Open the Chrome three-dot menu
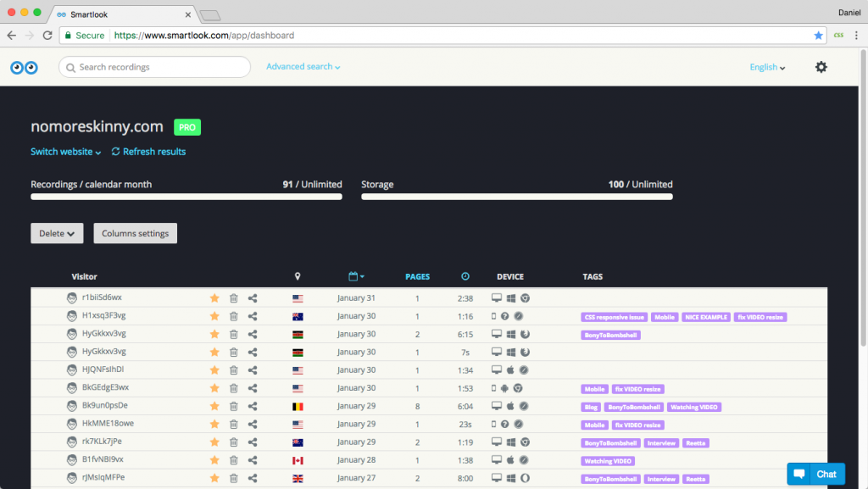The width and height of the screenshot is (868, 489). point(856,36)
